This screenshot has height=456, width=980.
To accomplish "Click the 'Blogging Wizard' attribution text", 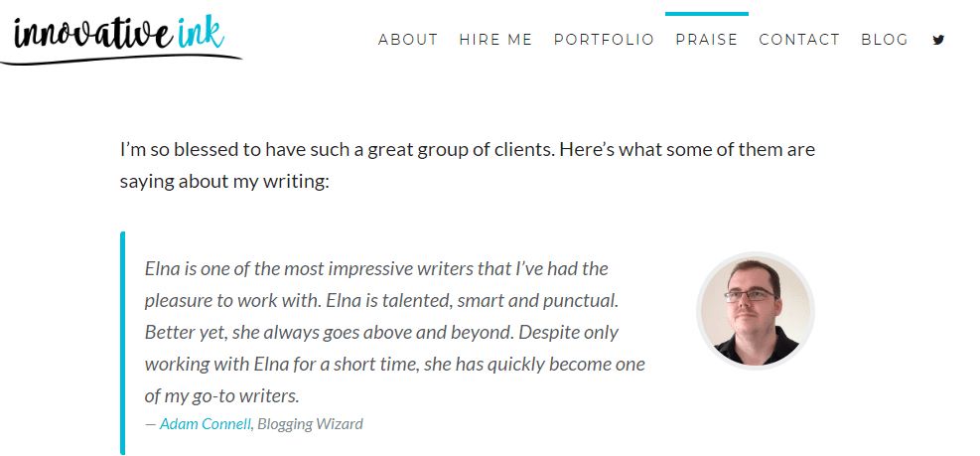I will 311,424.
